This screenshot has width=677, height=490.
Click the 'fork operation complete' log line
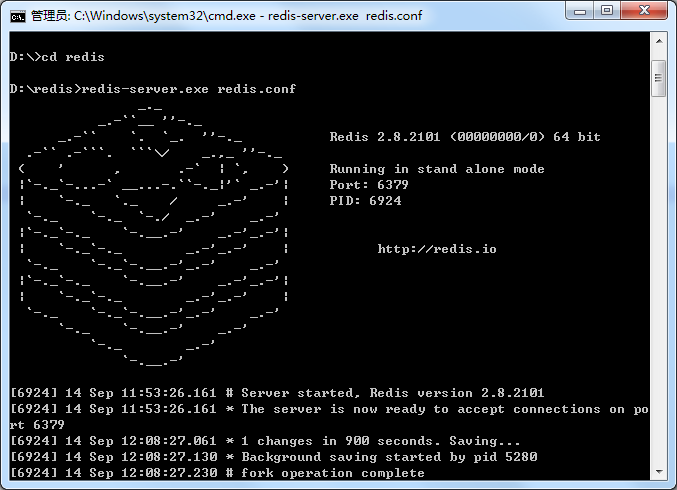point(217,473)
